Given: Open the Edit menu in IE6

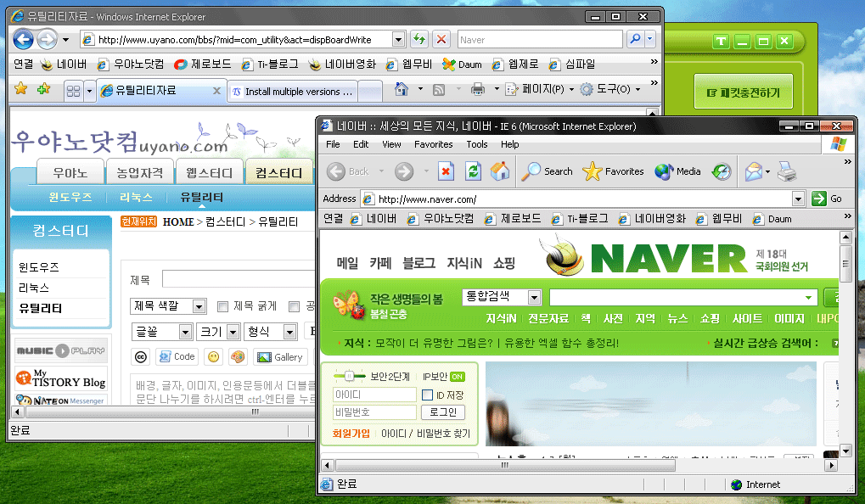Looking at the screenshot, I should click(361, 144).
